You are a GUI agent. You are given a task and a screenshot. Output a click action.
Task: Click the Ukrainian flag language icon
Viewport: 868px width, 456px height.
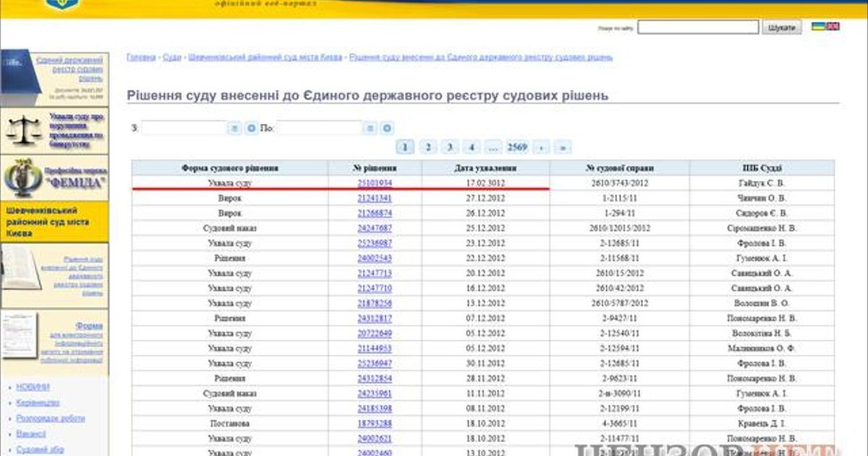coord(818,26)
